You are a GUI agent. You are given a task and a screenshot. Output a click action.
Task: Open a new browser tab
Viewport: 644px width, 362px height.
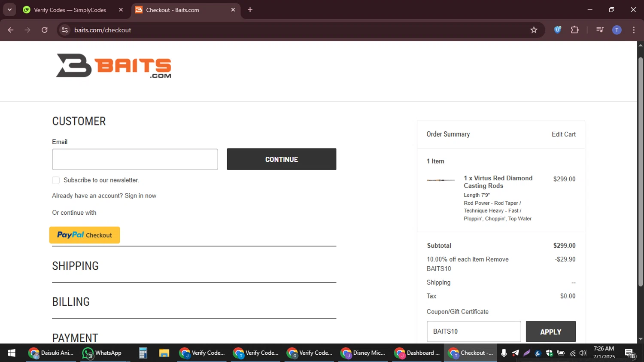[x=250, y=10]
